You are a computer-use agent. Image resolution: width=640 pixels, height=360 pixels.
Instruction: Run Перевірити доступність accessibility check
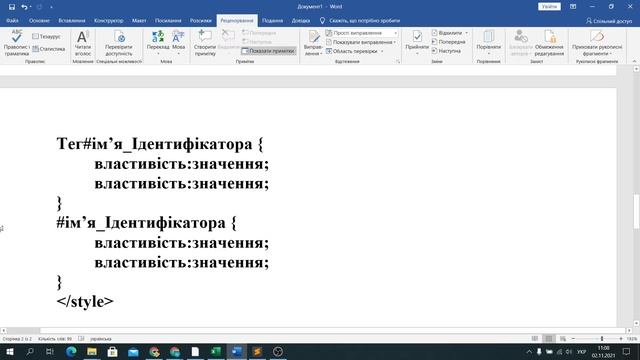(x=119, y=43)
